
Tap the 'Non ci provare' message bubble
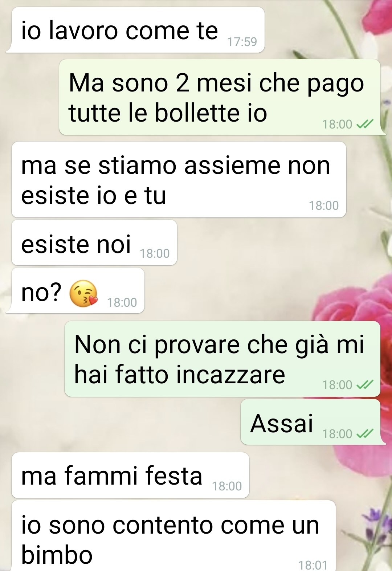[222, 359]
